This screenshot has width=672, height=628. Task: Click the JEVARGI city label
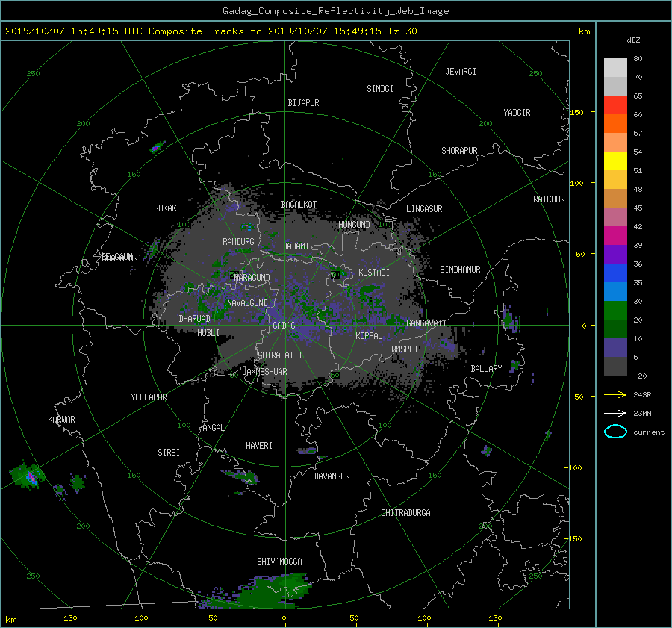461,72
